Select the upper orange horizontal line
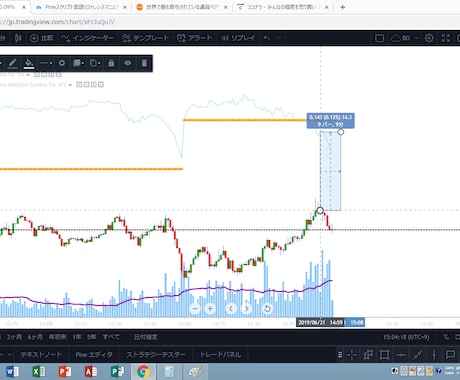This screenshot has height=380, width=460. 245,120
